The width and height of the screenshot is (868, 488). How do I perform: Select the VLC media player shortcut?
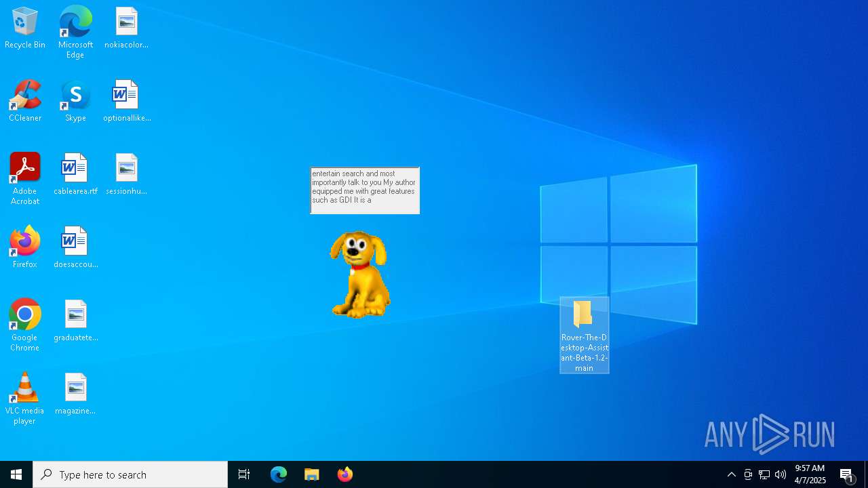pyautogui.click(x=25, y=399)
